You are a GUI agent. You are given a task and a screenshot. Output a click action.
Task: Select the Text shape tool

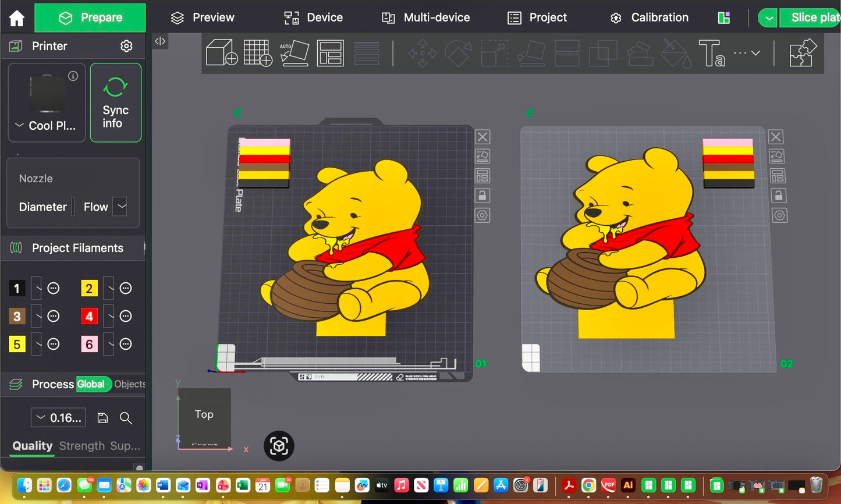(711, 53)
